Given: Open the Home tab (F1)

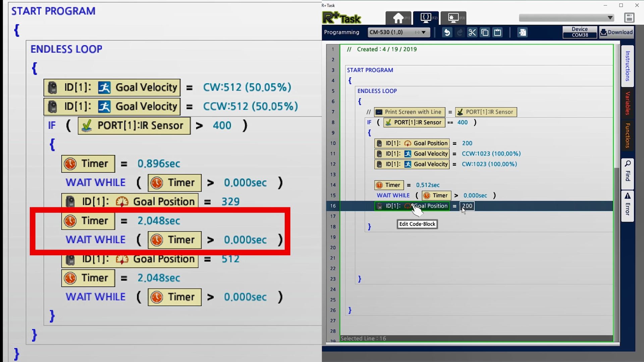Looking at the screenshot, I should coord(398,18).
